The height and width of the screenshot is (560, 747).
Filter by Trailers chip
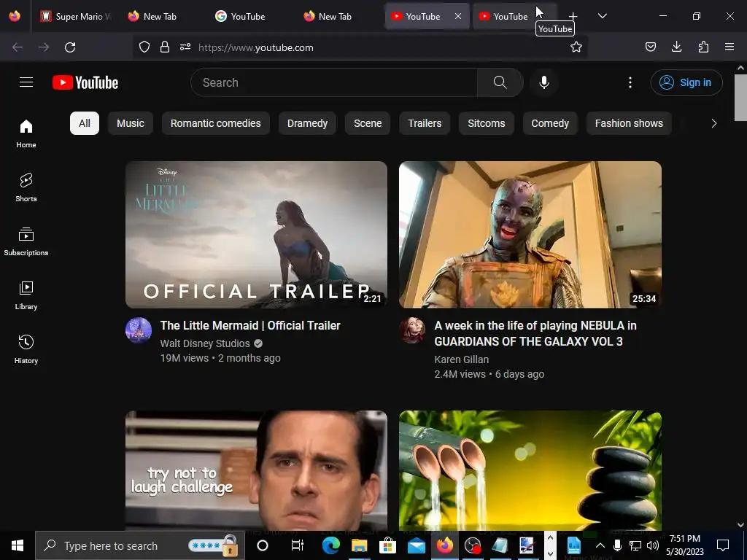click(x=425, y=123)
